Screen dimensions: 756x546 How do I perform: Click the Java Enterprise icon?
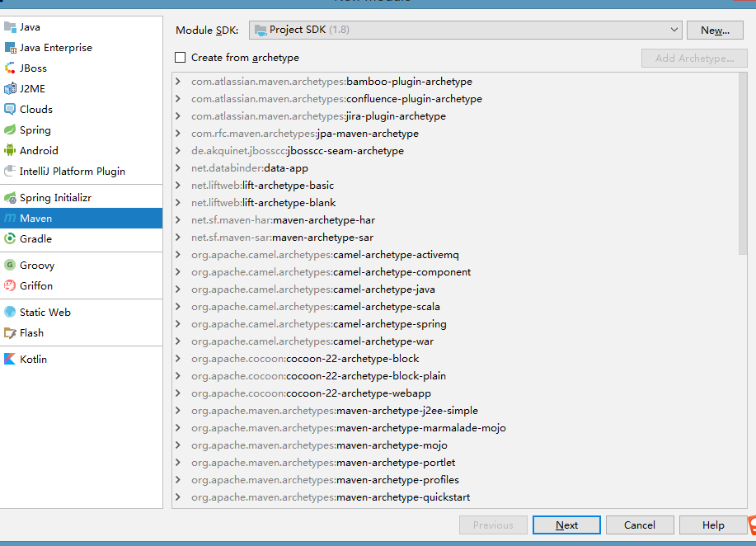coord(10,48)
